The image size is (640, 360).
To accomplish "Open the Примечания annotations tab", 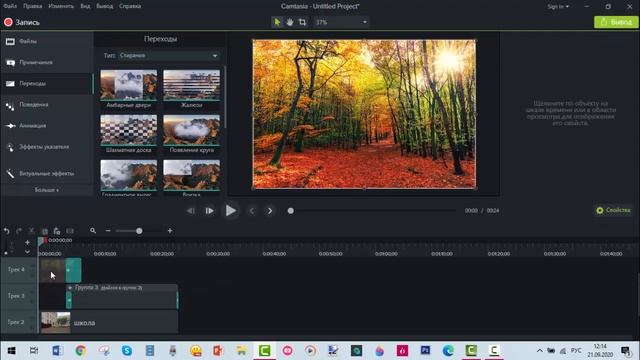I will (47, 62).
